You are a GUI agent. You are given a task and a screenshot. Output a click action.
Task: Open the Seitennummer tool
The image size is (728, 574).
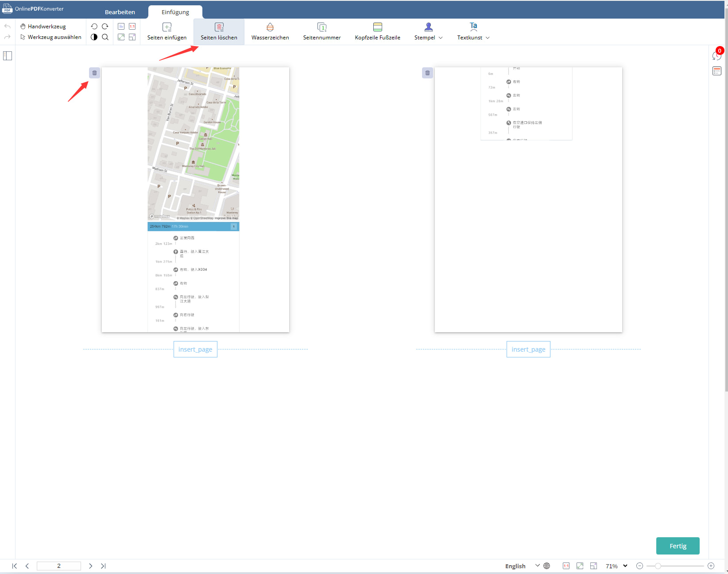pyautogui.click(x=322, y=32)
